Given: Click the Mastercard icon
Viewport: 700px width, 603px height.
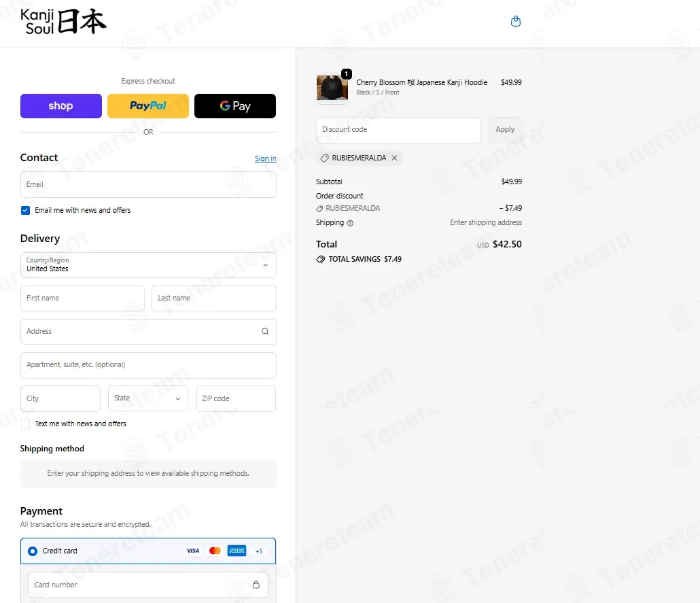Looking at the screenshot, I should [x=215, y=551].
